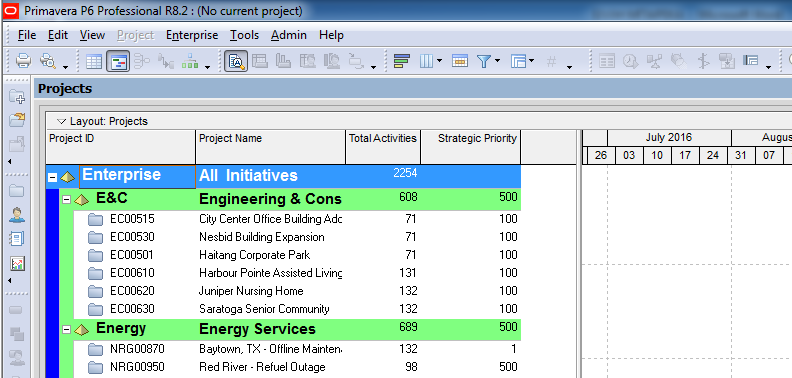Open the Projects folder sidebar icon
Screen dimensions: 792x378
pos(17,191)
